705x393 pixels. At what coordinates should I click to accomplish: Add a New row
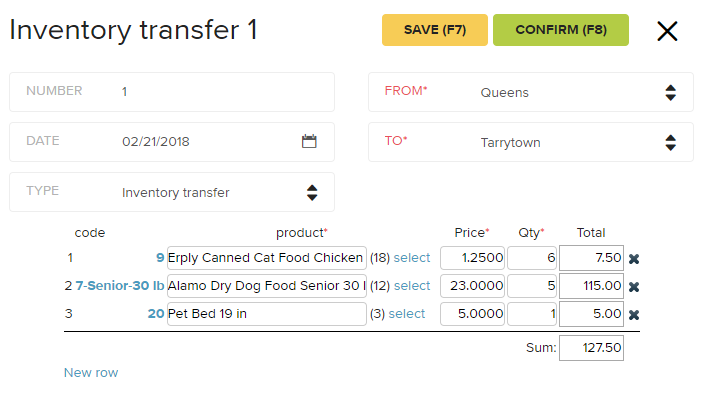click(91, 372)
